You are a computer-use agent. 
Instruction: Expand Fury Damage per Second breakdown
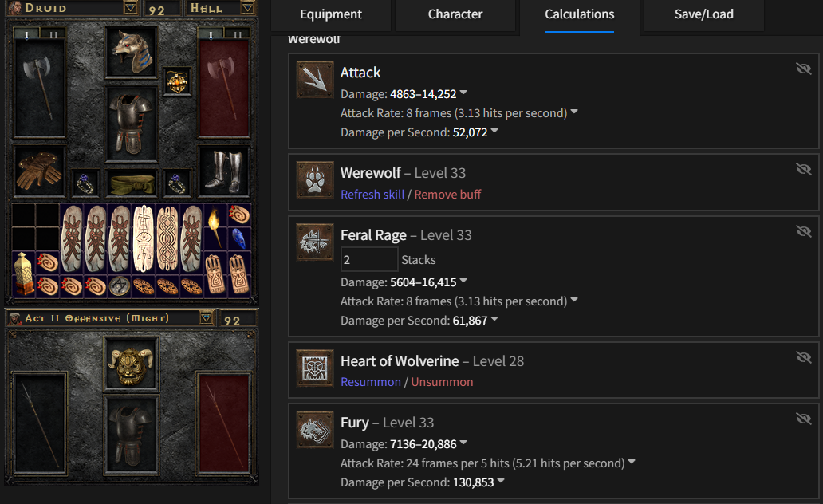coord(501,481)
